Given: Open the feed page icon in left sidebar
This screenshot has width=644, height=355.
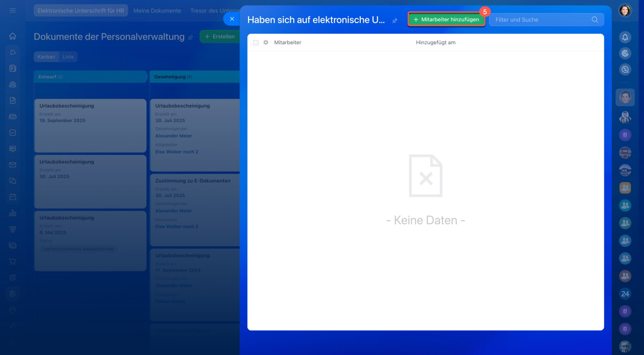Looking at the screenshot, I should [x=13, y=68].
